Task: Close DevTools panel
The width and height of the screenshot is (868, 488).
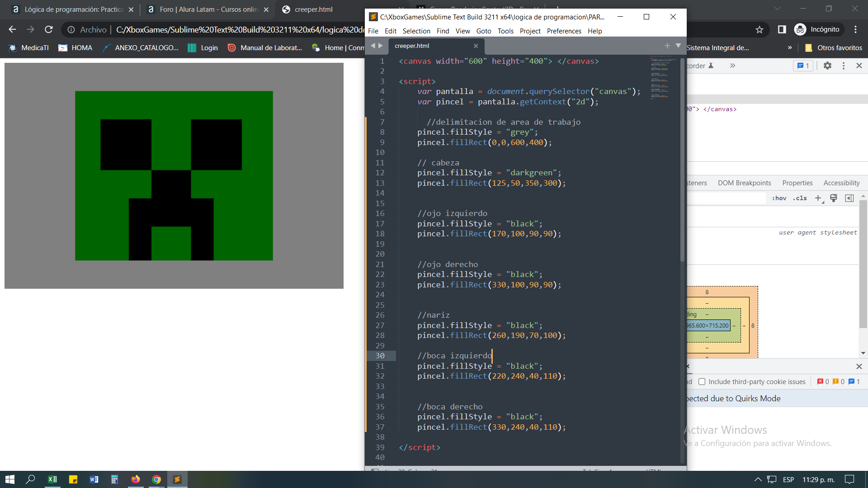Action: (x=859, y=66)
